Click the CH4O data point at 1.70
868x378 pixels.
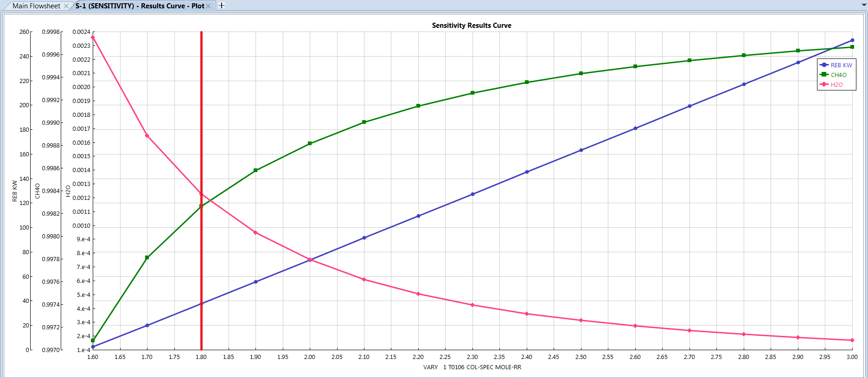pyautogui.click(x=147, y=258)
